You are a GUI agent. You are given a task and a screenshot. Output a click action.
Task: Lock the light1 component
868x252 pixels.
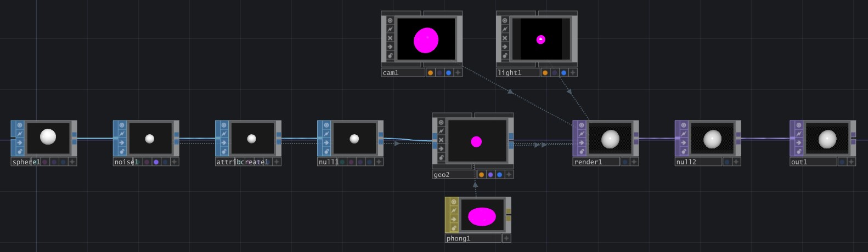[505, 55]
